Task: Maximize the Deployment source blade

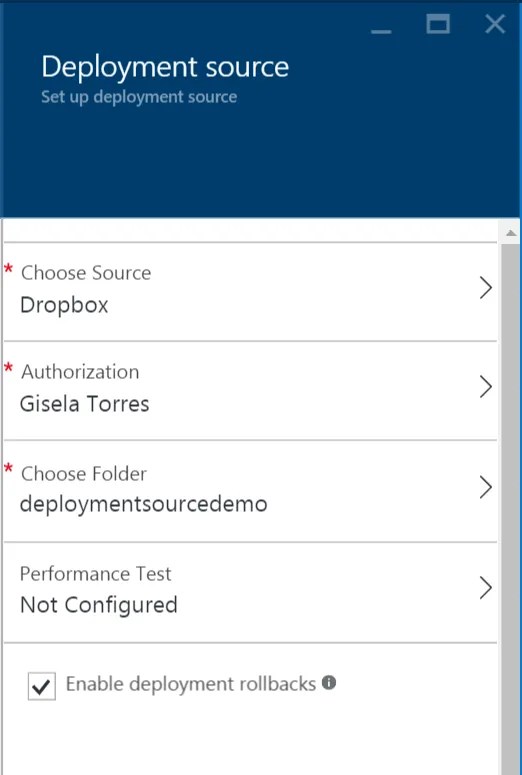Action: coord(438,24)
